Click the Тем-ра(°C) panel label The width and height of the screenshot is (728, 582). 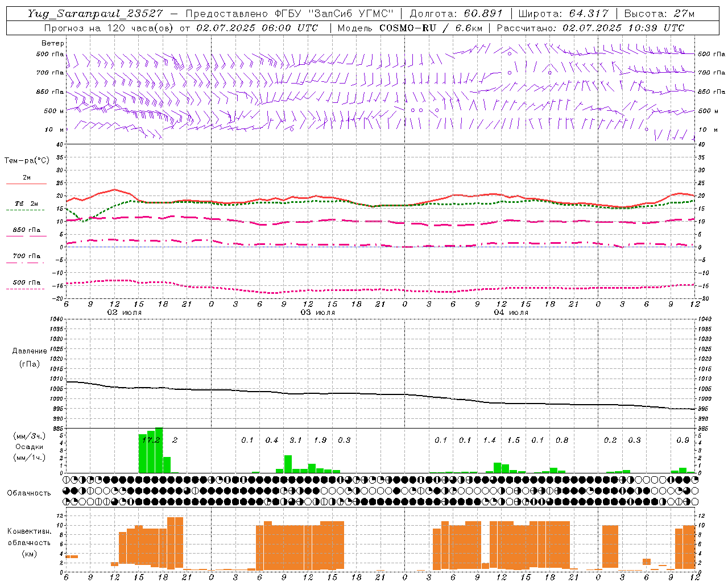coord(27,161)
